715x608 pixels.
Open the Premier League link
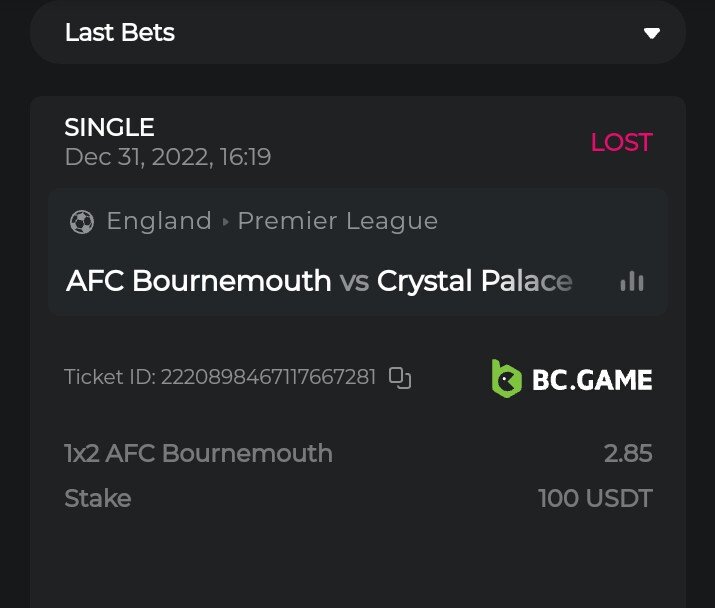(338, 221)
